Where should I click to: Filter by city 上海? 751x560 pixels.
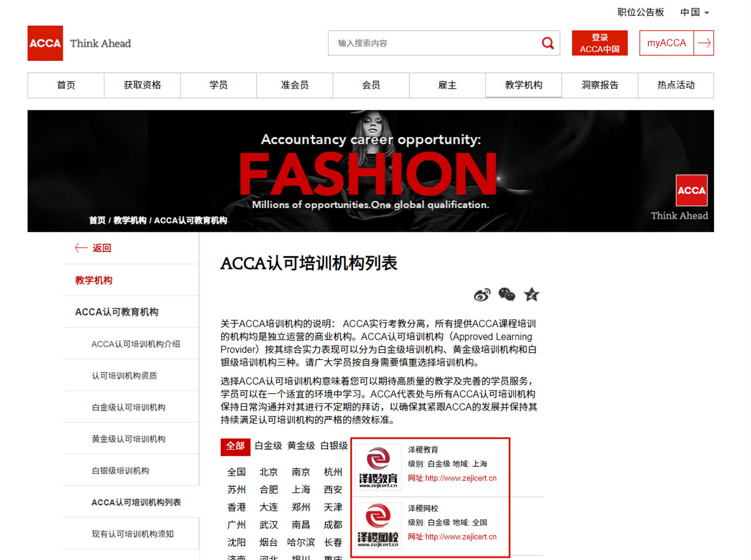tap(301, 490)
